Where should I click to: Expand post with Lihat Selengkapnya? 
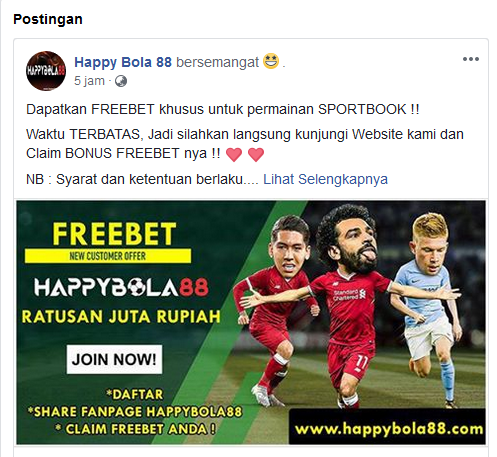coord(325,179)
